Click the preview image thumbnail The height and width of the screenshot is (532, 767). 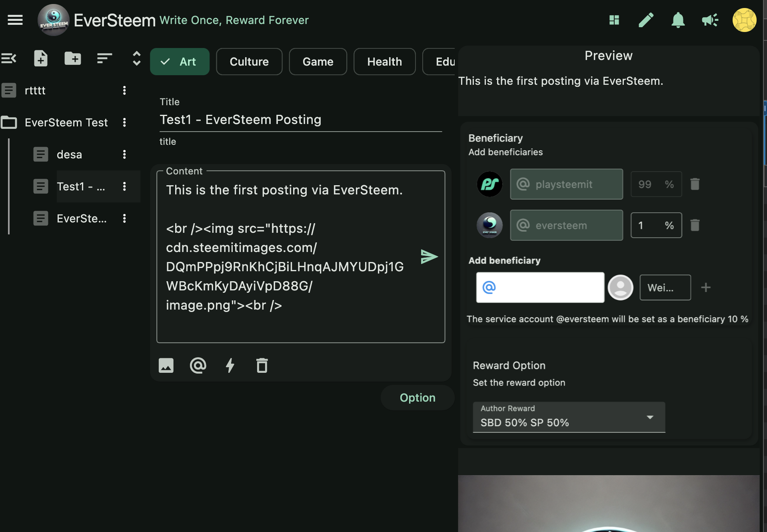pos(609,504)
